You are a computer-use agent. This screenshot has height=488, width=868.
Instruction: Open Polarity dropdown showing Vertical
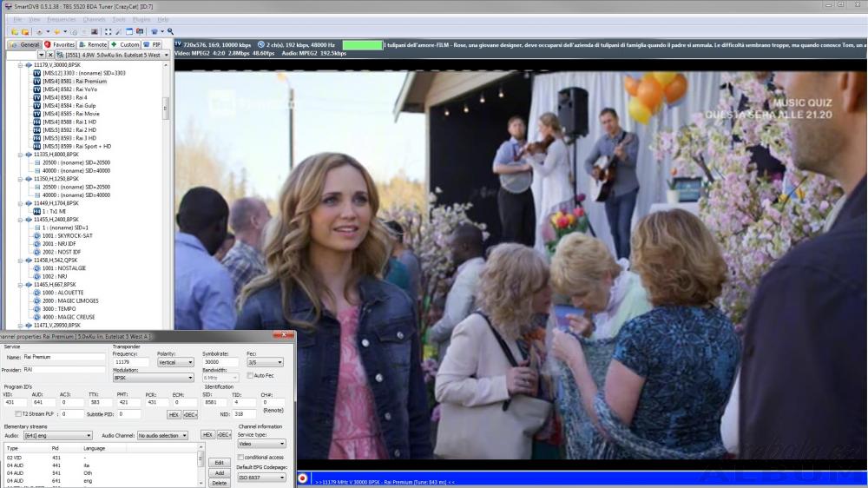[x=175, y=362]
